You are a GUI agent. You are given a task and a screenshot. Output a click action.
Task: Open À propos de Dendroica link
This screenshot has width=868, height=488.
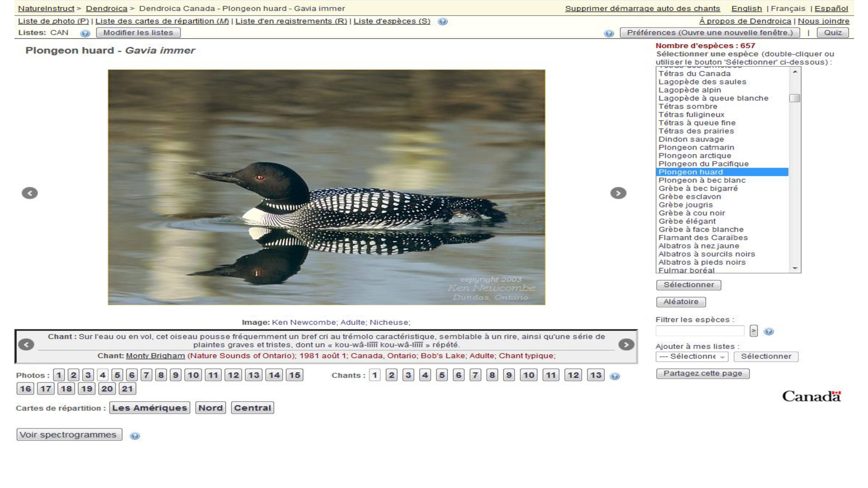click(x=745, y=21)
